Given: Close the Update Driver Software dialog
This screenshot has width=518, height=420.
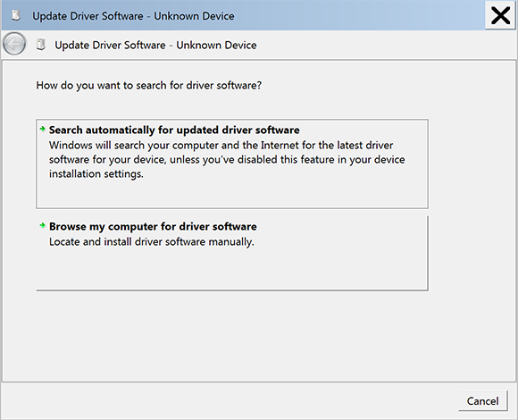Looking at the screenshot, I should coord(500,15).
